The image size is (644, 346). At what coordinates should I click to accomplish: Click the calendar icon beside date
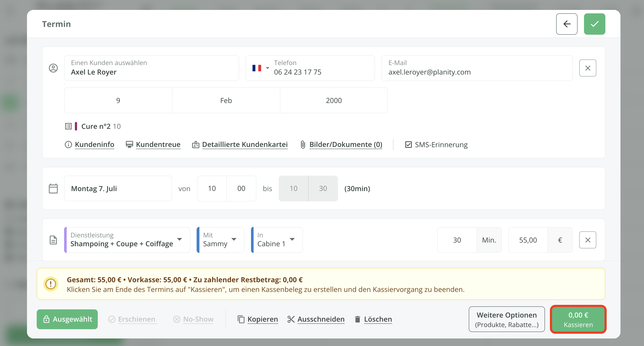click(53, 189)
